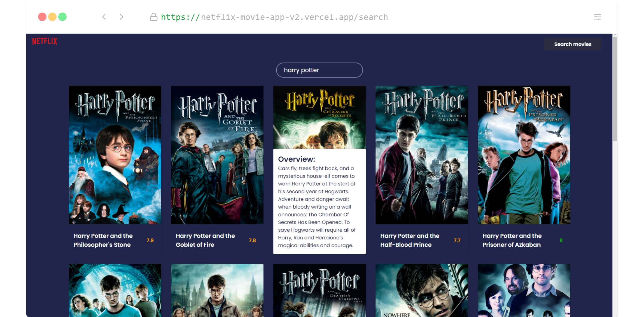Click the Netflix logo
Viewport: 644px width, 317px height.
pos(45,41)
